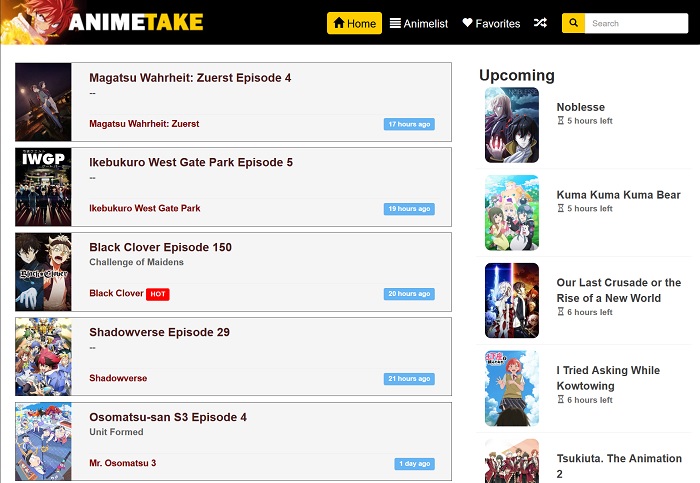
Task: Open Black Clover Episode 150 title
Action: pos(160,247)
